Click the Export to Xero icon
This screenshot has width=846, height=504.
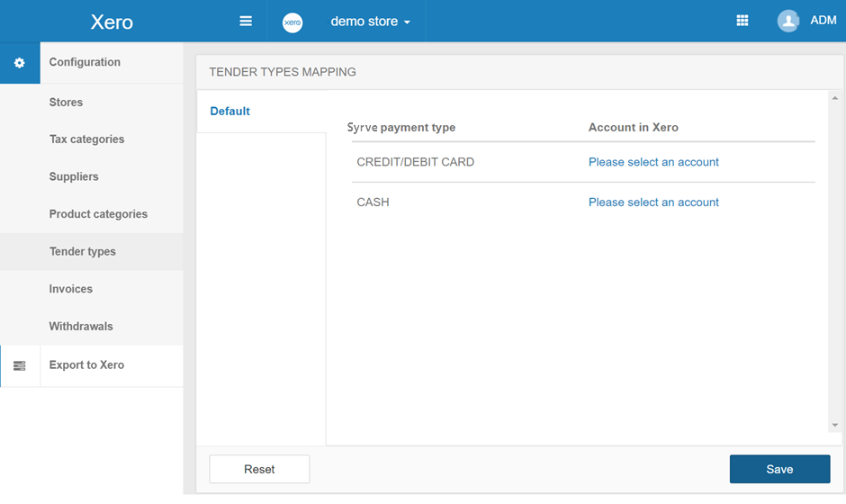tap(20, 365)
